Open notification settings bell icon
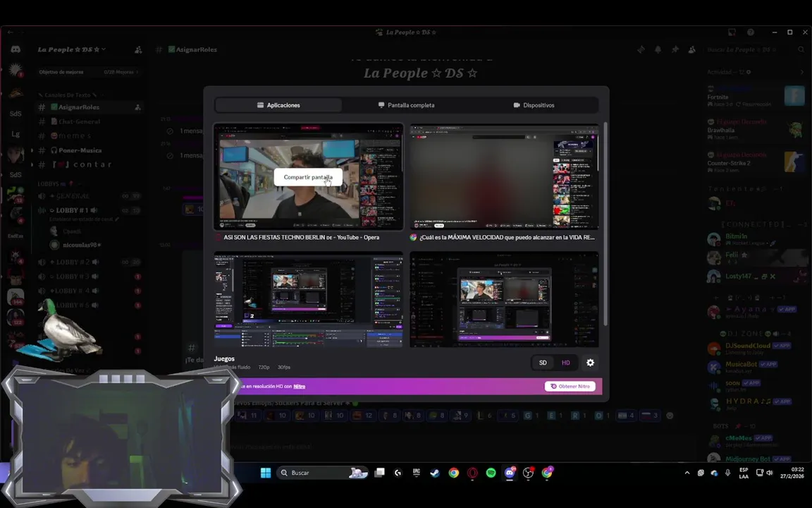 pos(658,50)
